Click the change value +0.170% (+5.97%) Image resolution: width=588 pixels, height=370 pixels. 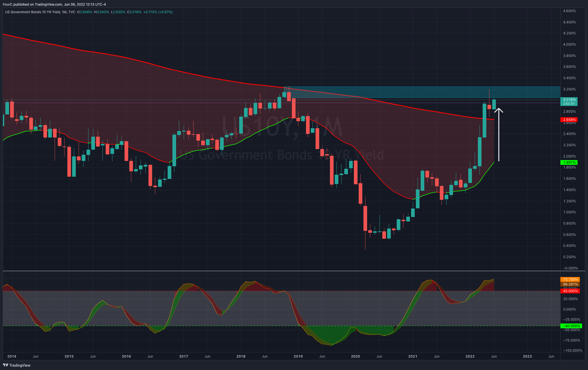point(158,12)
